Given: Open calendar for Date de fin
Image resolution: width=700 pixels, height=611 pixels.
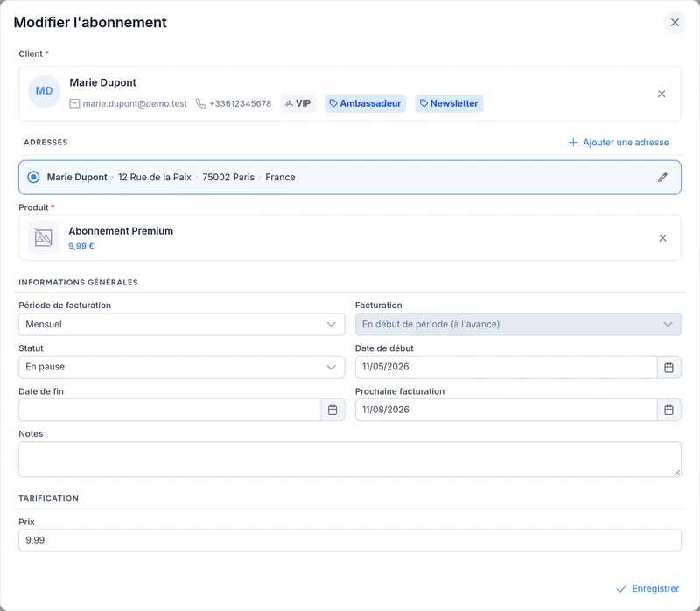Looking at the screenshot, I should (332, 410).
